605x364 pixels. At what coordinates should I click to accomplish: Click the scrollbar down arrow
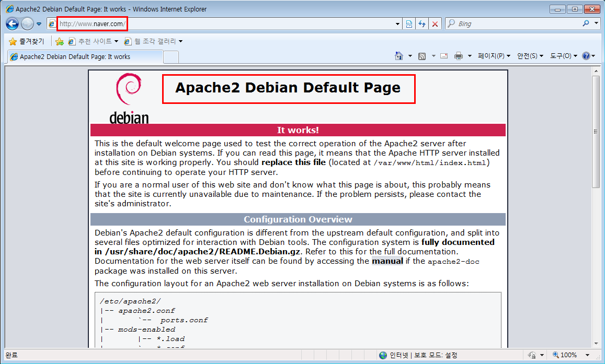596,344
